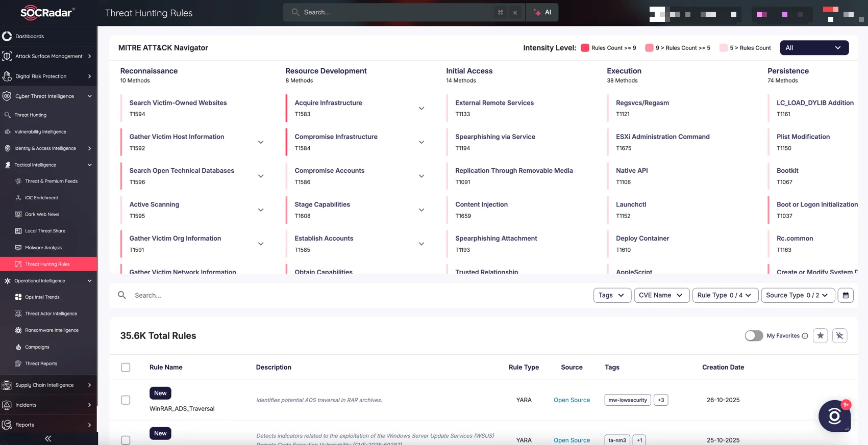Click the Threat & Premium Feeds icon
868x445 pixels.
18,181
